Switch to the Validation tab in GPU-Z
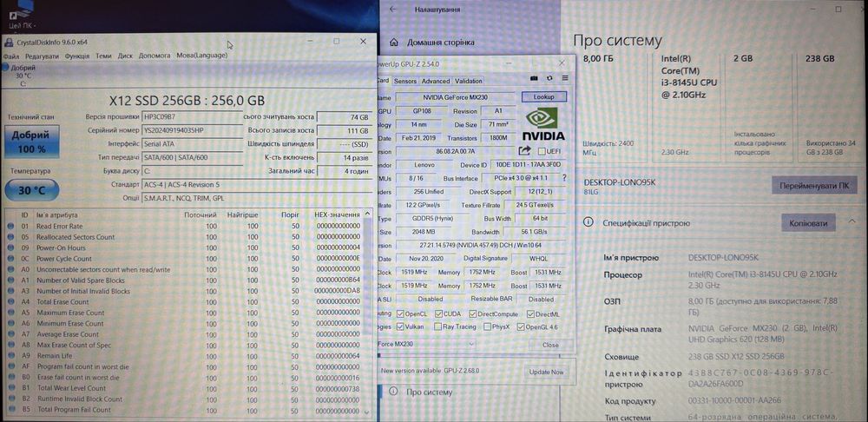868x422 pixels. point(469,81)
